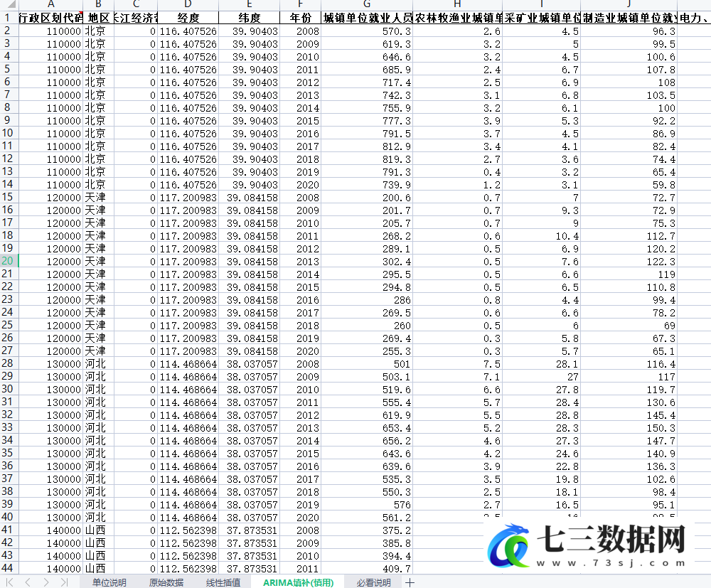Click header cell 年份
Viewport: 711px width, 588px height.
click(x=300, y=18)
